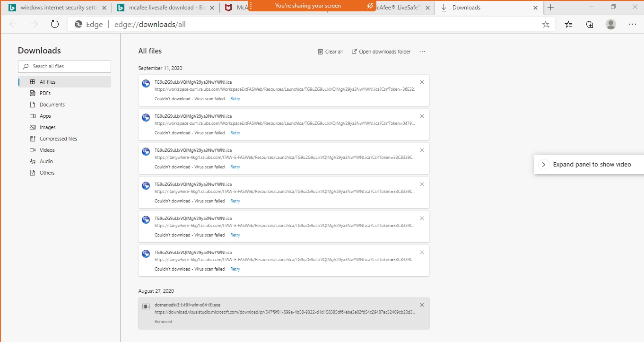Open a new browser tab
Screen dimensions: 644x342
tap(551, 8)
